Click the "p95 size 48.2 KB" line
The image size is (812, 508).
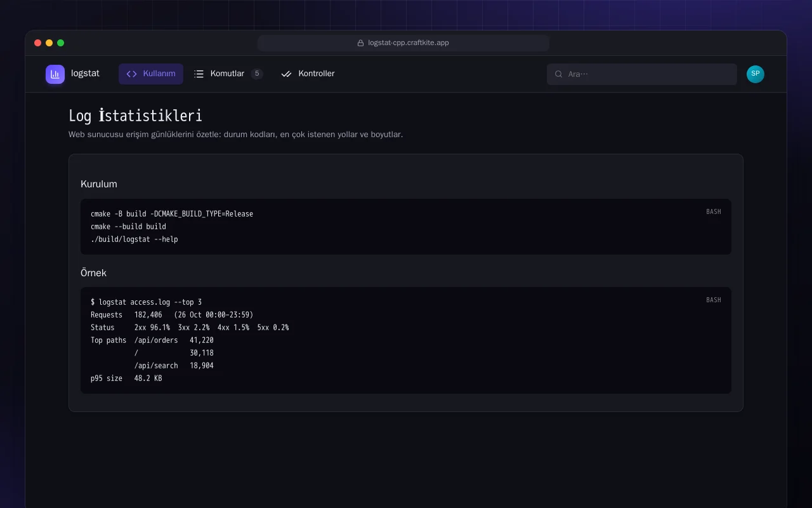pos(126,378)
